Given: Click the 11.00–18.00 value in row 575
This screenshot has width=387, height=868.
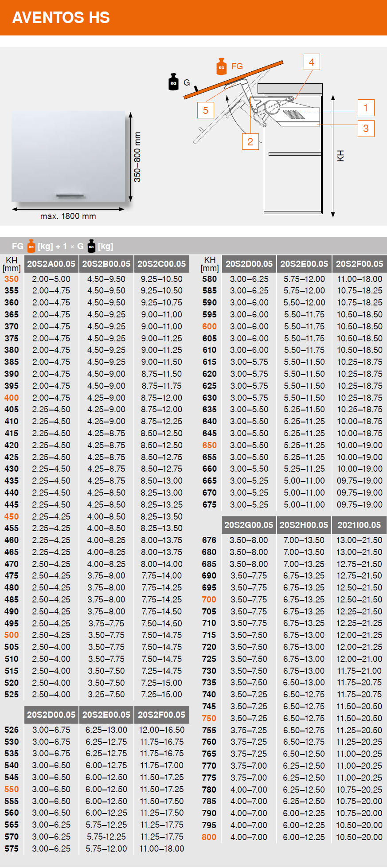Looking at the screenshot, I should [162, 848].
